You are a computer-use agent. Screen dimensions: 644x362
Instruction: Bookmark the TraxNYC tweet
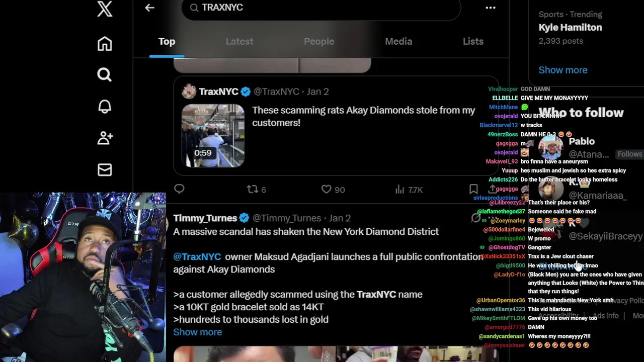[x=473, y=189]
